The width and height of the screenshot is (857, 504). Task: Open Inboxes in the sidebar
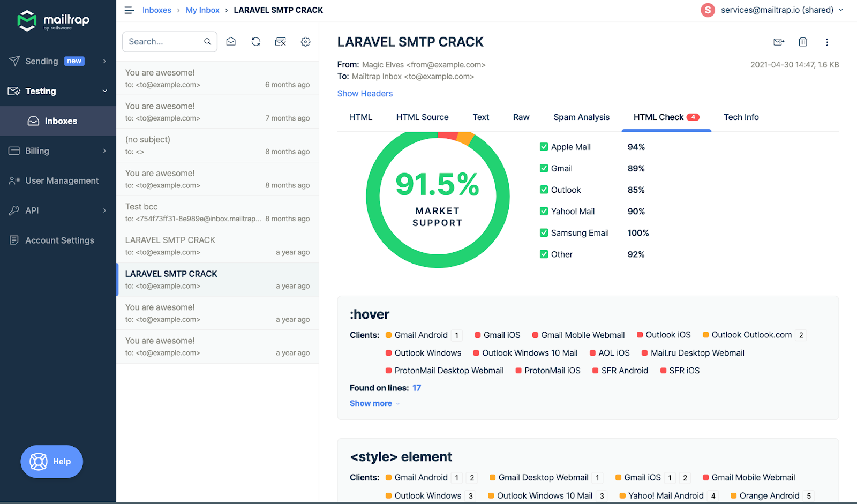coord(58,121)
